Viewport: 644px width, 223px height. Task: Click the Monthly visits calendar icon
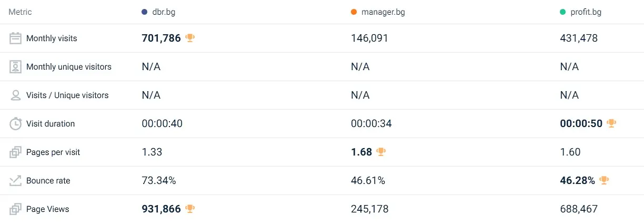(15, 38)
